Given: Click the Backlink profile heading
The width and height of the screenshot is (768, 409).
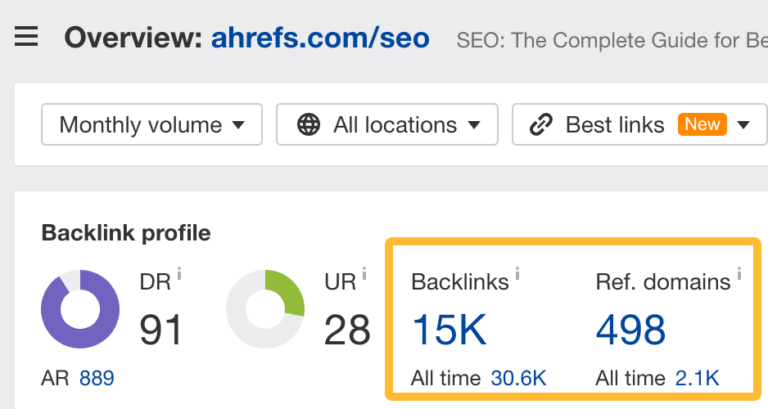Looking at the screenshot, I should click(x=126, y=233).
